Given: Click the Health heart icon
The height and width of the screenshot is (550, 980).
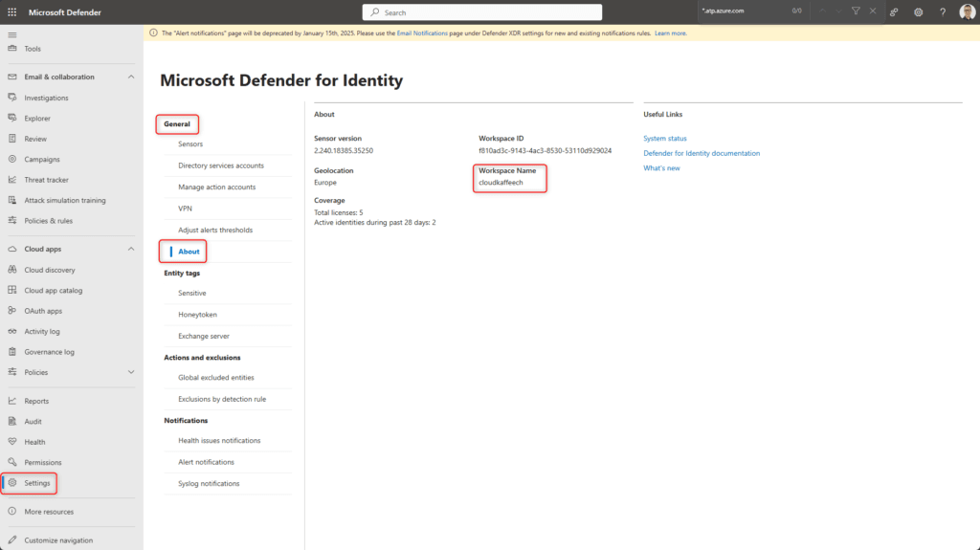Looking at the screenshot, I should (x=12, y=441).
